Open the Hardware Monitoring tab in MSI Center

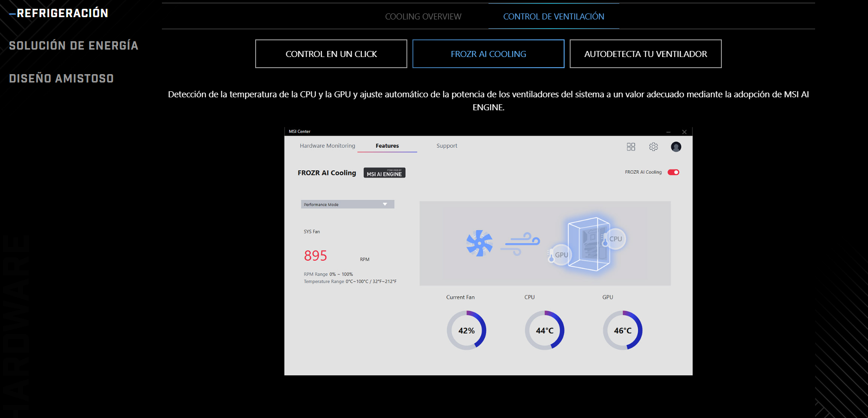328,146
